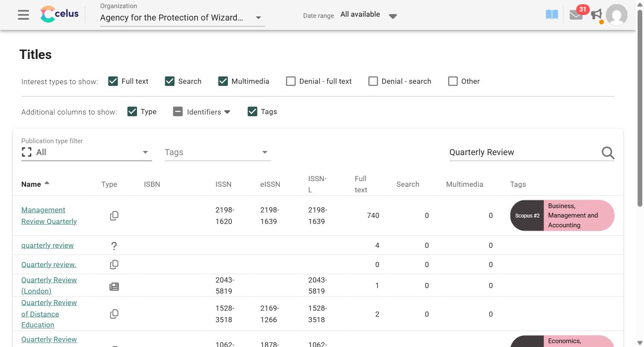Open the user avatar menu

click(x=617, y=15)
